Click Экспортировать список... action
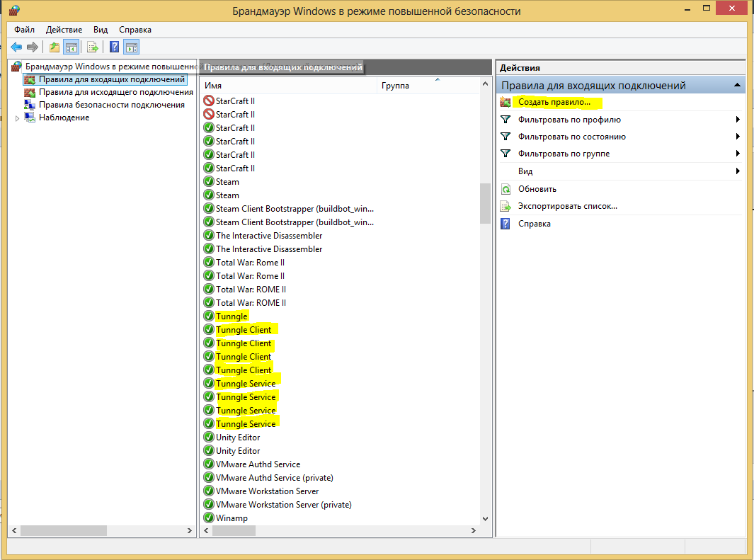754x560 pixels. [567, 206]
